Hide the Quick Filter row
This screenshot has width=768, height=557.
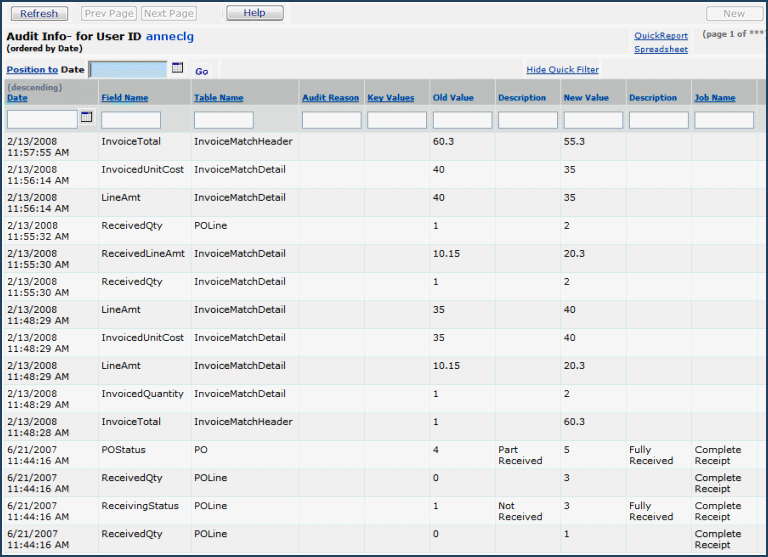point(562,69)
